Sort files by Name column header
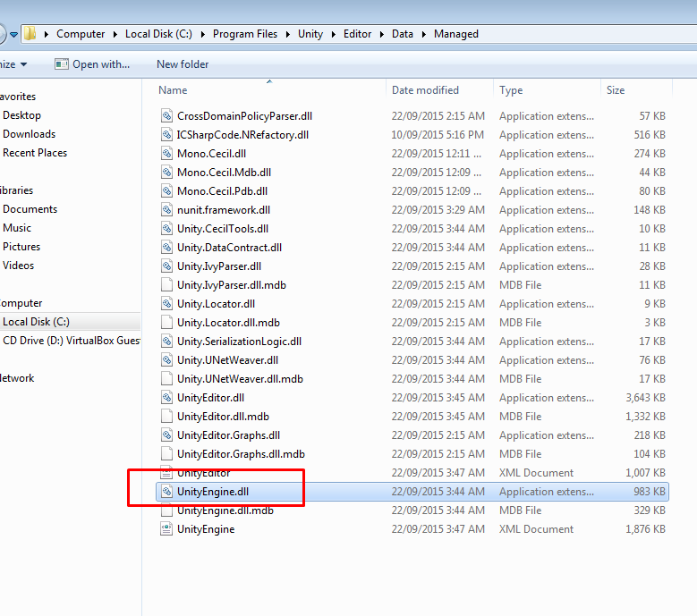Image resolution: width=697 pixels, height=616 pixels. pyautogui.click(x=173, y=90)
